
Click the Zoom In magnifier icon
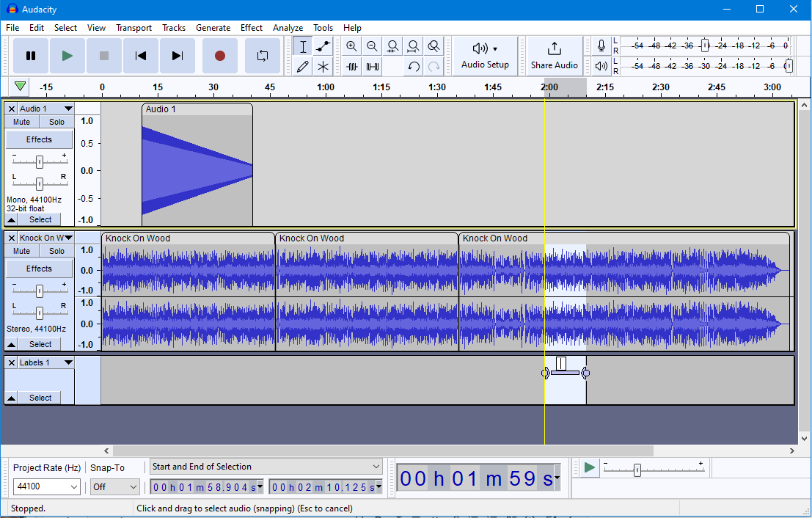(x=351, y=45)
